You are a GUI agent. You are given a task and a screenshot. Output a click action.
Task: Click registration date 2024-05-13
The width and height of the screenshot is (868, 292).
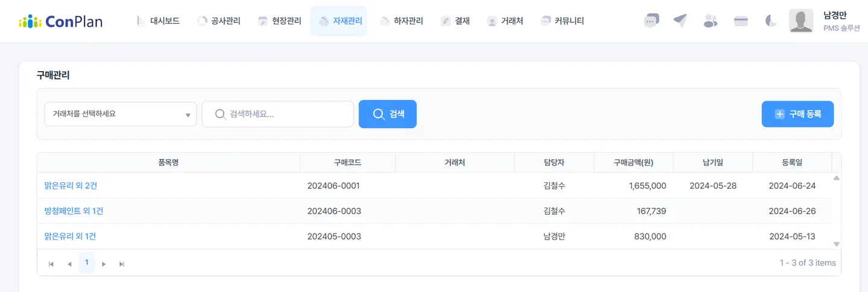792,236
